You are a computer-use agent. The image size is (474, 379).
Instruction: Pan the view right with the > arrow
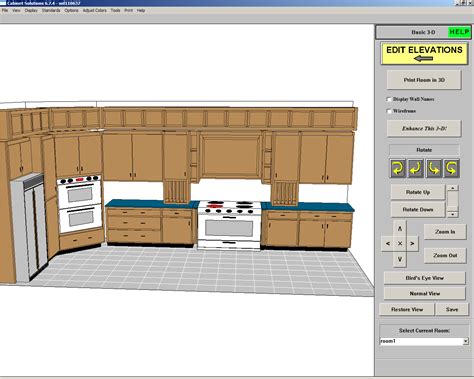coord(412,244)
